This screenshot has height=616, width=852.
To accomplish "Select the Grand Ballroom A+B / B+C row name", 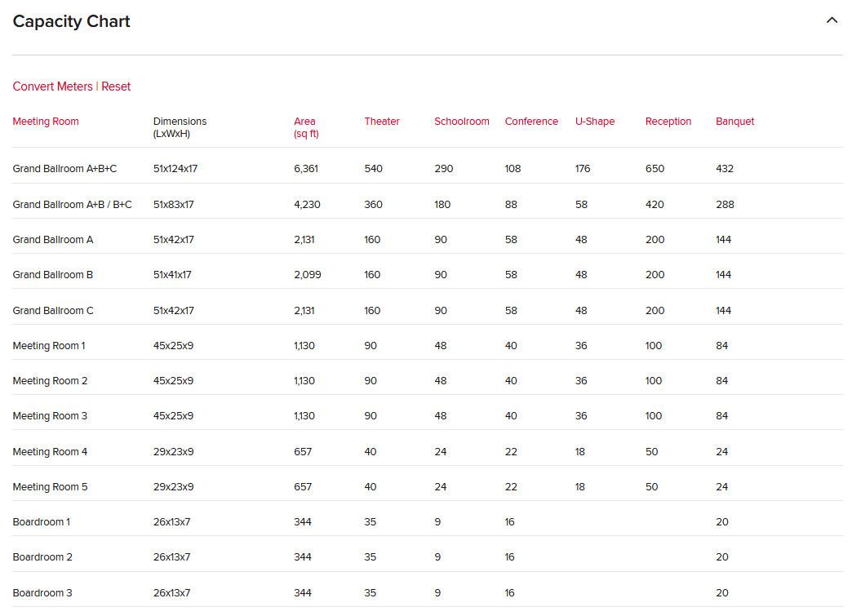I will click(73, 204).
